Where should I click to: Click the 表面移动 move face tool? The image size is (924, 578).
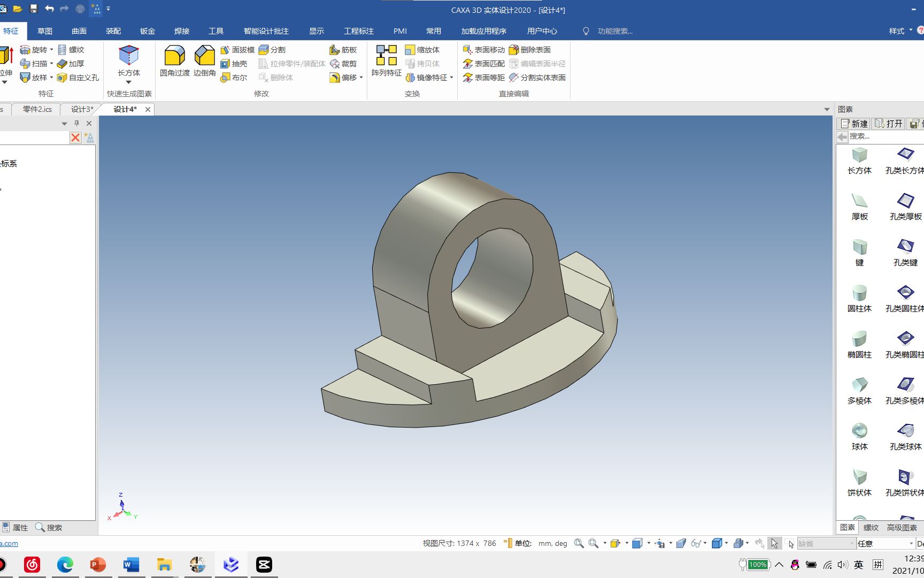[x=484, y=50]
